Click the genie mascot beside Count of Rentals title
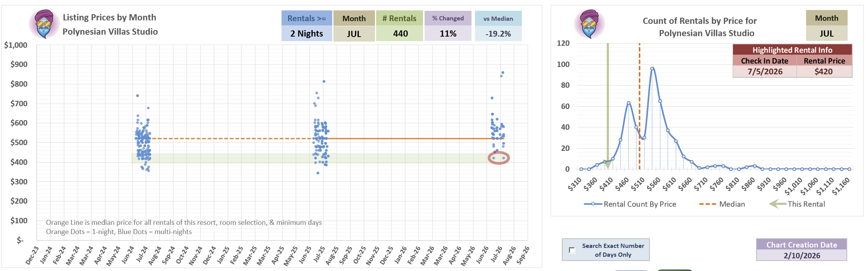Screen dimensions: 868x271 click(x=589, y=24)
